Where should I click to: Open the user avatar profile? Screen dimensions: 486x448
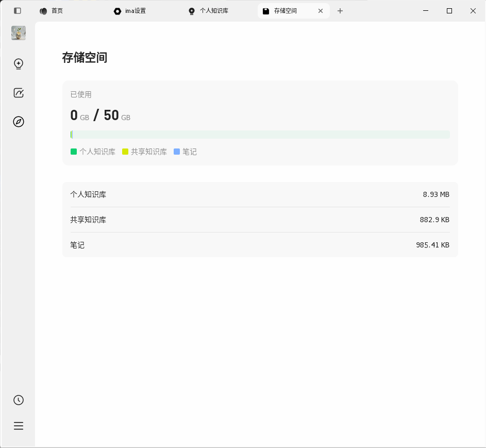click(19, 33)
